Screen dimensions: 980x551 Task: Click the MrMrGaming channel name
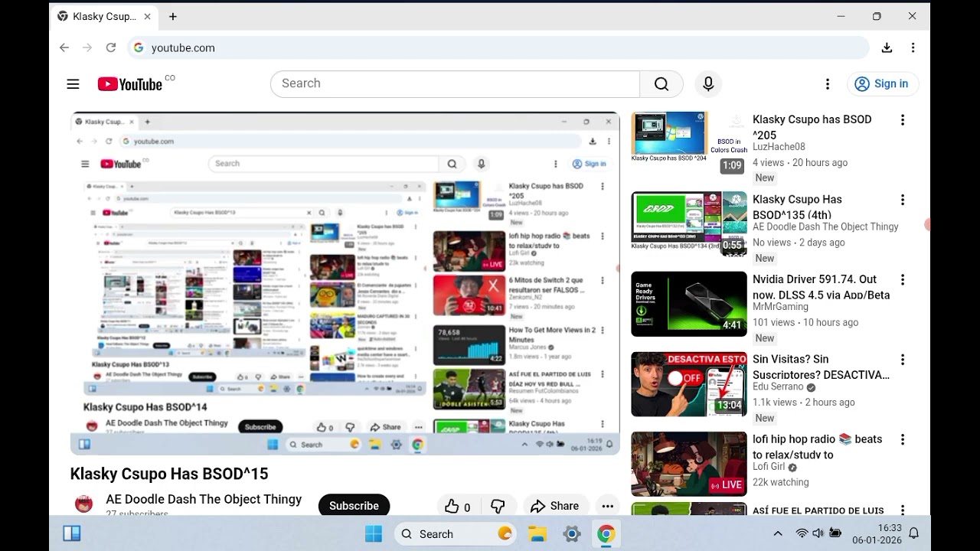[780, 307]
